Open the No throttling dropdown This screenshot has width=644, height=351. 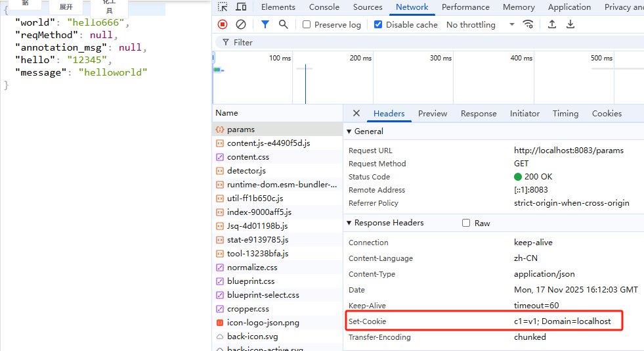coord(480,25)
